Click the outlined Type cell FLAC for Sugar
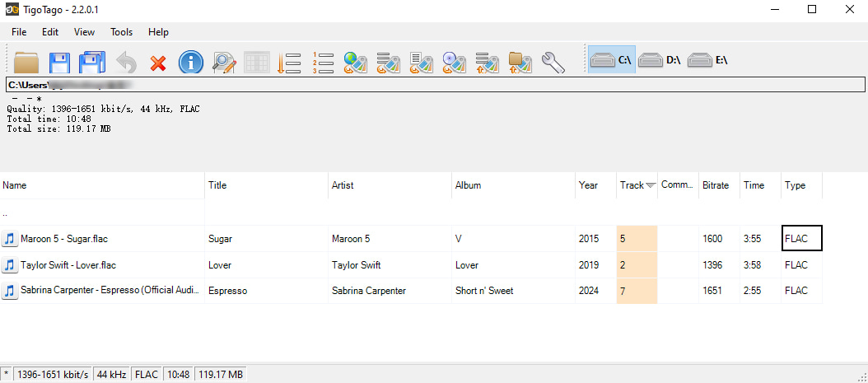 pos(801,239)
